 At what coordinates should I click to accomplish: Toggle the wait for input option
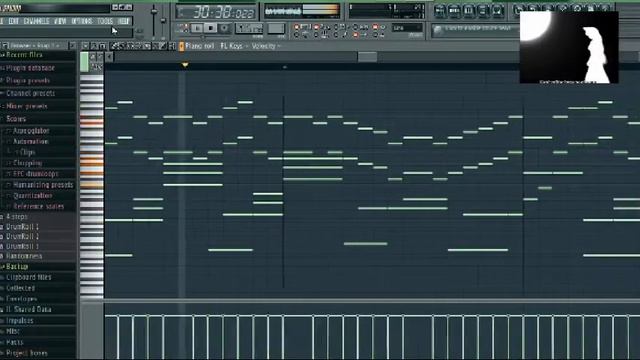point(321,35)
